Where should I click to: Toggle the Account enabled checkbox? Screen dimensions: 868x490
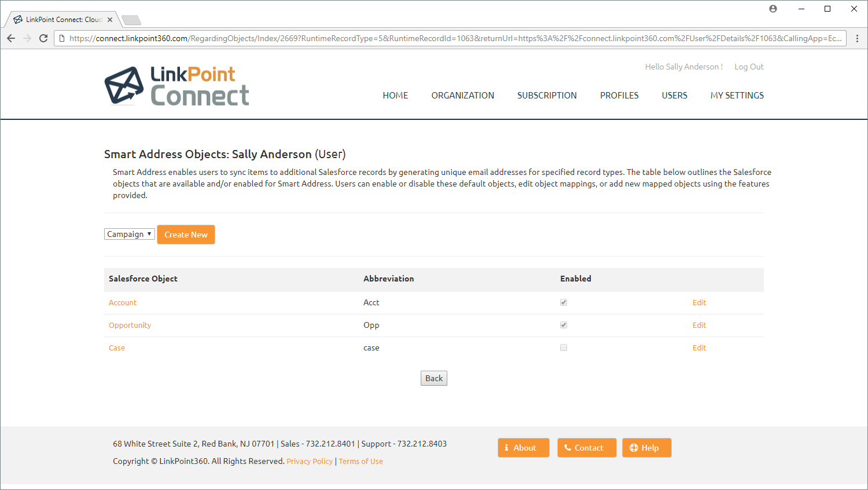pyautogui.click(x=564, y=302)
